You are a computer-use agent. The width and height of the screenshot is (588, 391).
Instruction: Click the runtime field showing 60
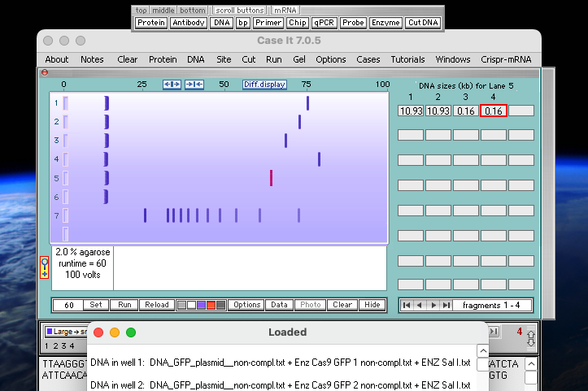pyautogui.click(x=69, y=305)
